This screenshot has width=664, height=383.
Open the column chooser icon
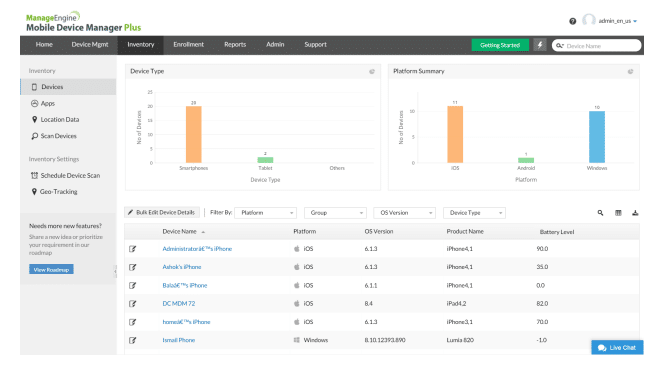(618, 213)
